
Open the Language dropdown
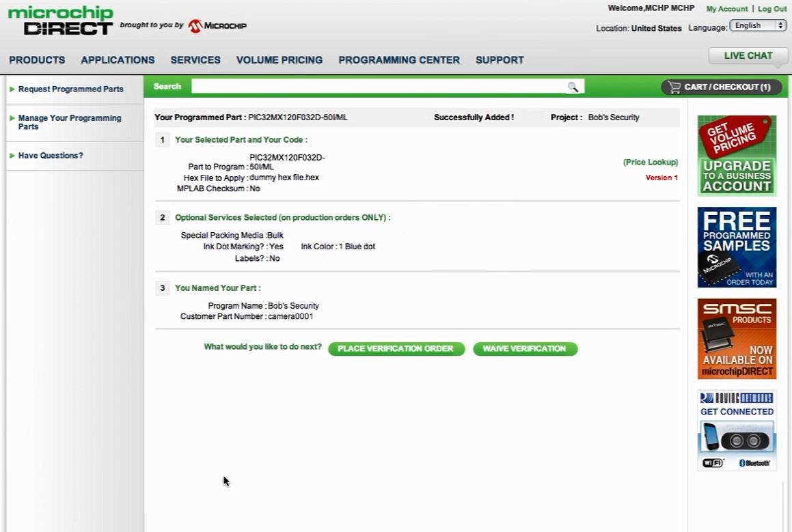758,26
